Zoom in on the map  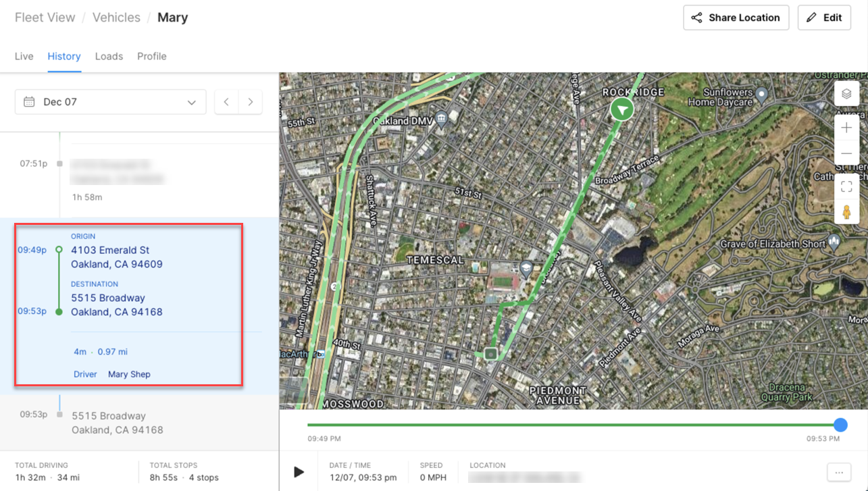(846, 128)
